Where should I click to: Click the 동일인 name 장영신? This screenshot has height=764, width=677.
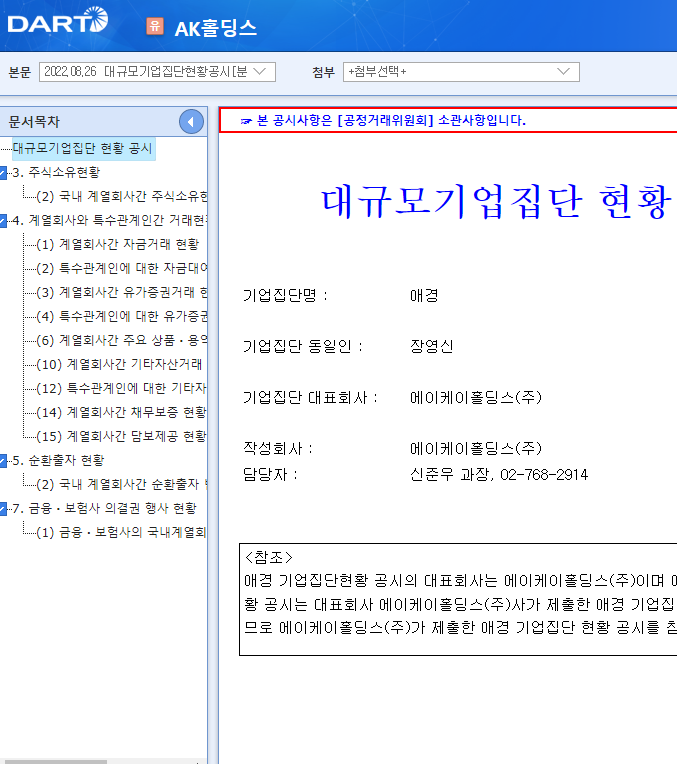pyautogui.click(x=432, y=346)
